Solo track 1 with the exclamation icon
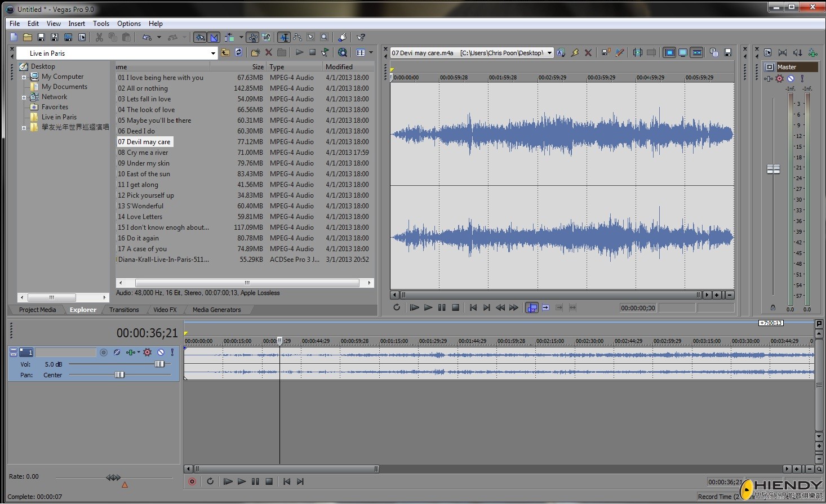 coord(172,353)
